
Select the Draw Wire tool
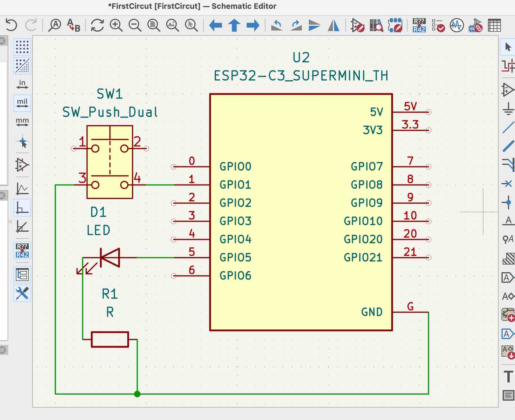pos(508,127)
